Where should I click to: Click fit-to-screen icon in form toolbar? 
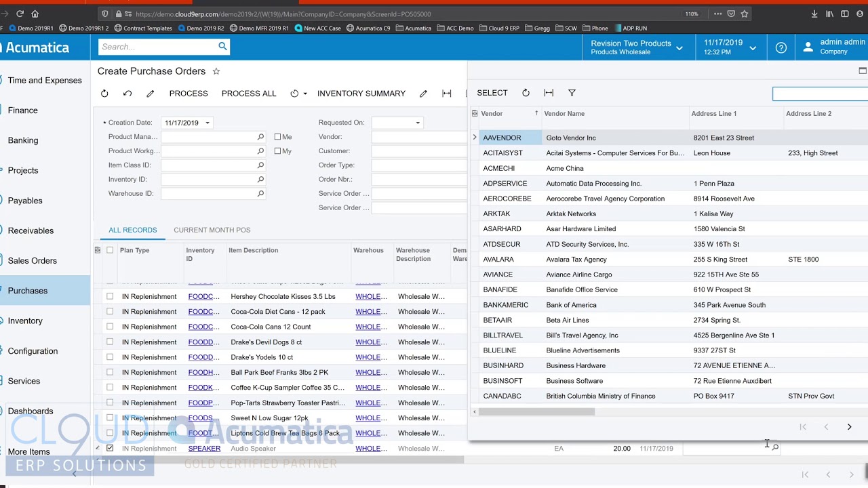tap(446, 94)
